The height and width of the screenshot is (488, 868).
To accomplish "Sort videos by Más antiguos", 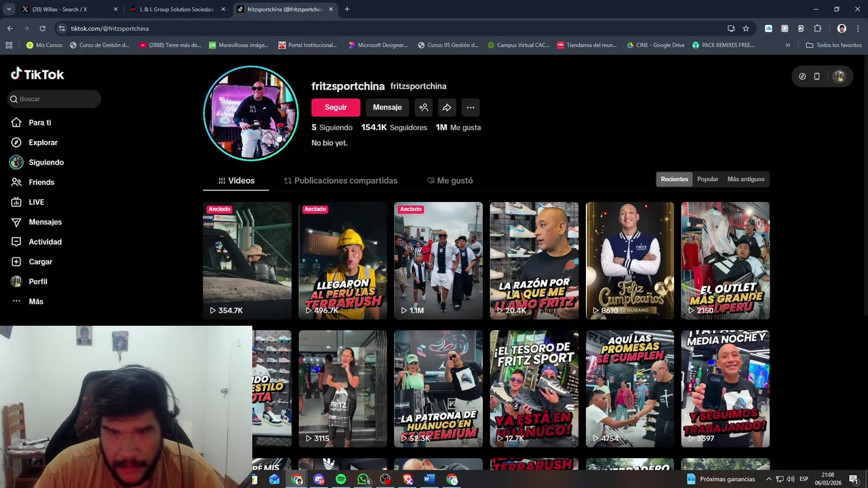I will click(746, 179).
